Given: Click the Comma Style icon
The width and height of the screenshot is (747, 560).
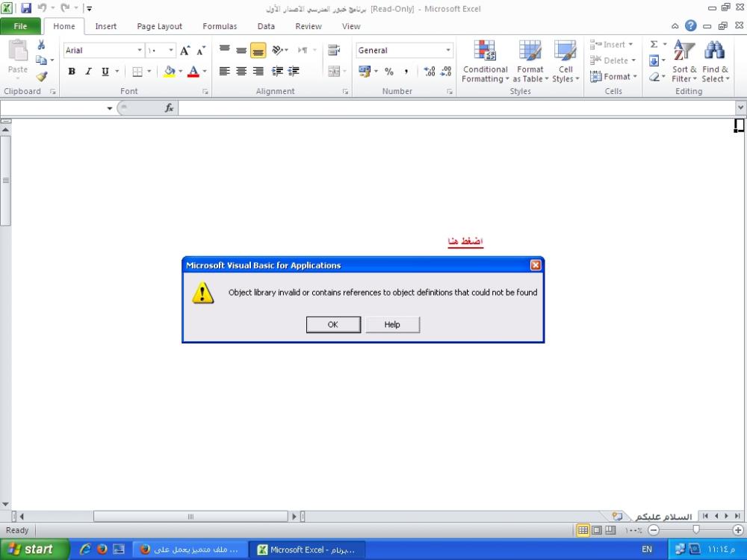Looking at the screenshot, I should click(x=406, y=72).
